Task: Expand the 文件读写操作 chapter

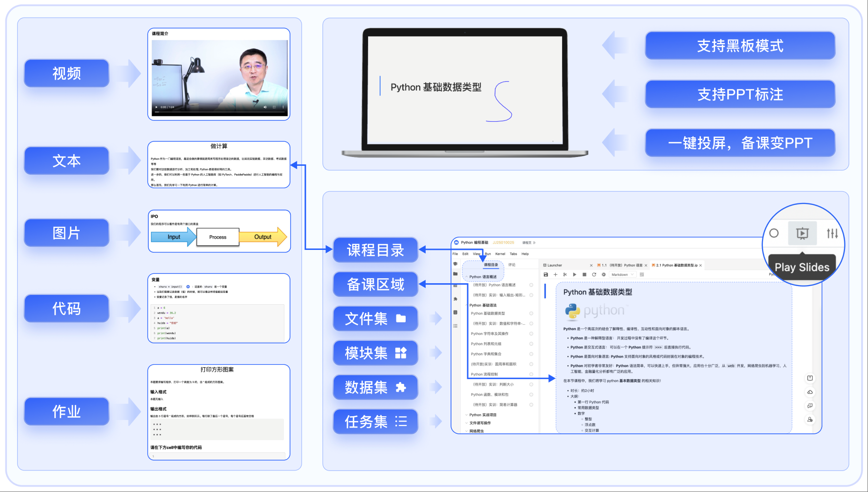Action: pos(480,423)
